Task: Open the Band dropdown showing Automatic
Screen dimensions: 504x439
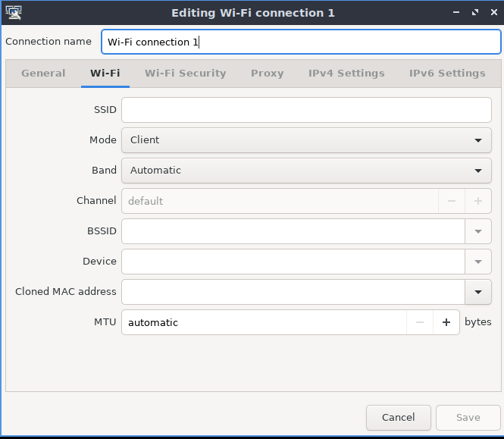Action: tap(306, 171)
